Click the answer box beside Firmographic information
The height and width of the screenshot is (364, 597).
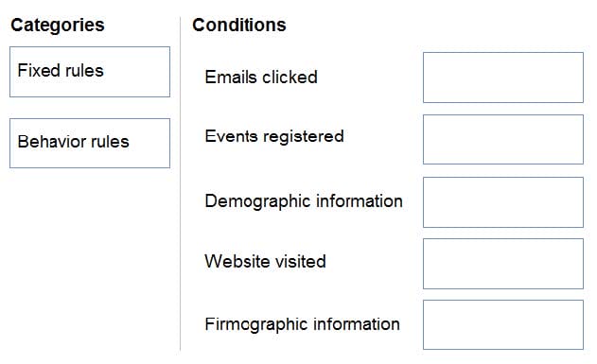tap(503, 325)
